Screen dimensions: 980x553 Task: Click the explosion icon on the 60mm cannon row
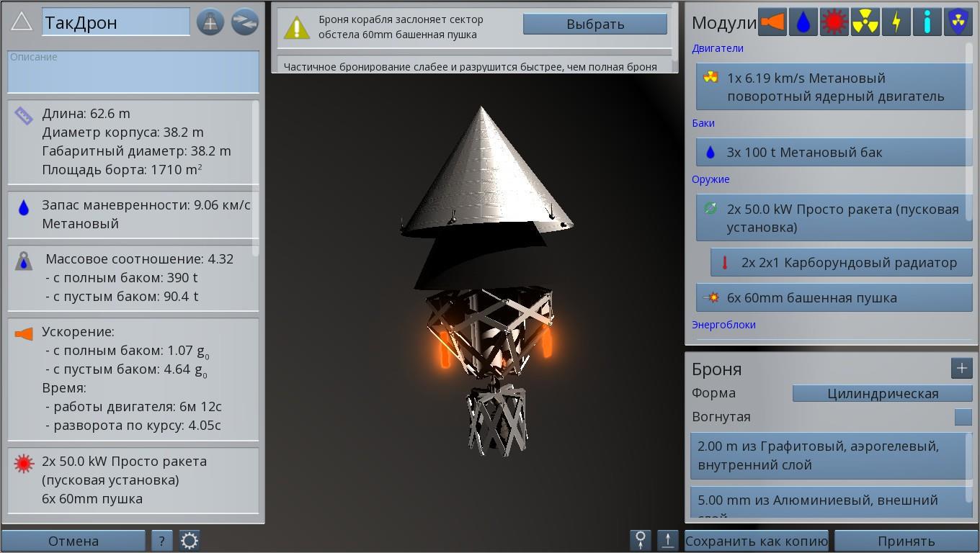711,297
